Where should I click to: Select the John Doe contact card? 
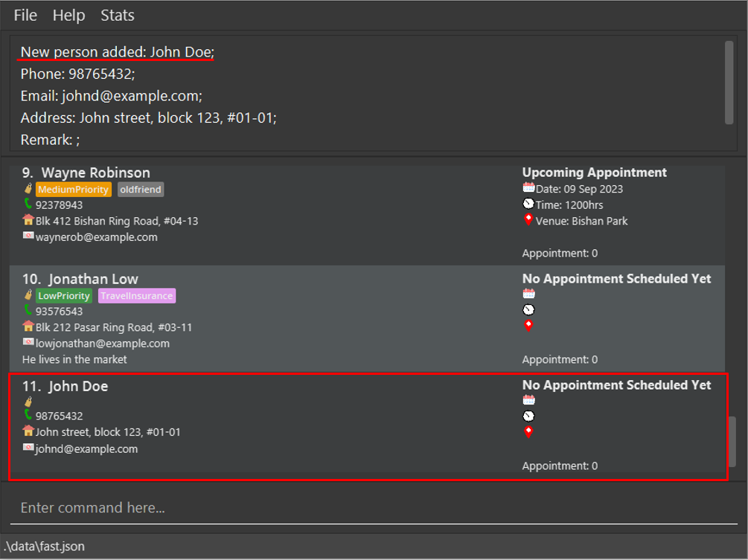[x=298, y=425]
